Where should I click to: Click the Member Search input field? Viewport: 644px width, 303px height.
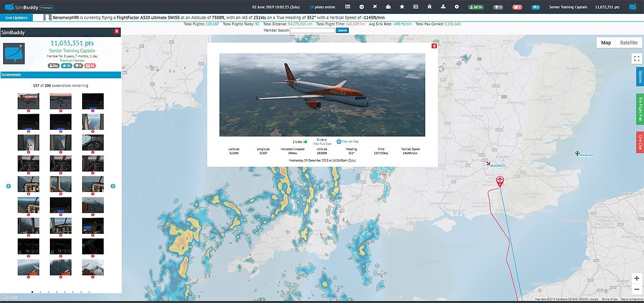[x=312, y=31]
